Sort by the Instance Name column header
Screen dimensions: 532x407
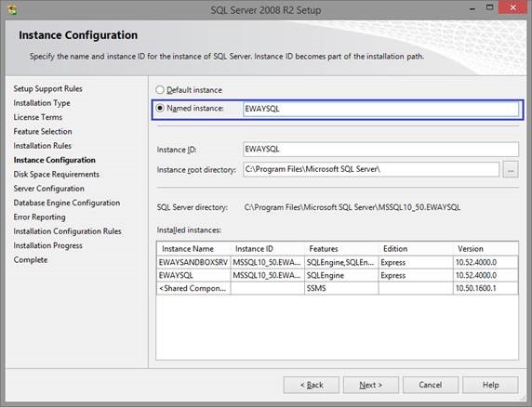click(193, 249)
